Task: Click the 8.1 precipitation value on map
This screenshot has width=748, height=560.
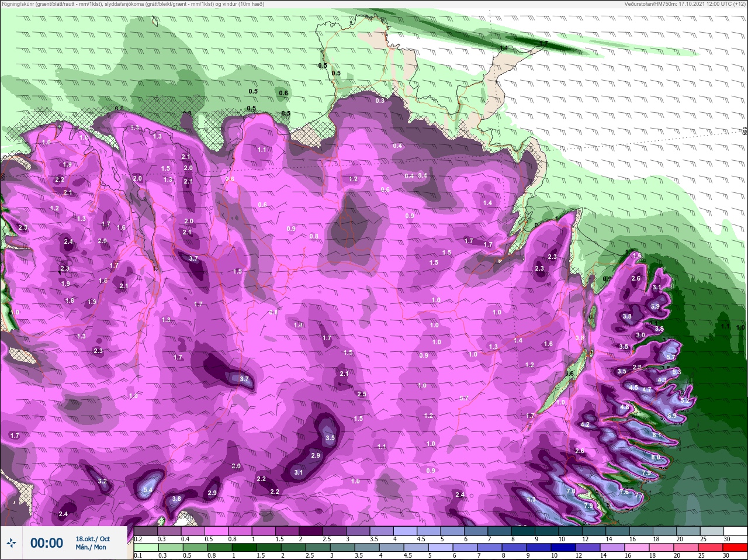Action: (x=656, y=435)
